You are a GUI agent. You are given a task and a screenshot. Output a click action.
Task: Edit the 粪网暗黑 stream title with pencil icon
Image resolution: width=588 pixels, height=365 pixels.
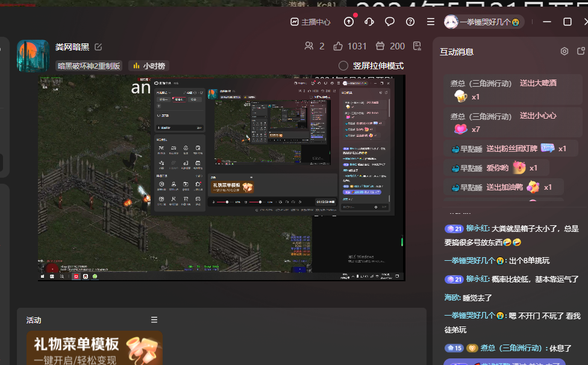(x=98, y=47)
